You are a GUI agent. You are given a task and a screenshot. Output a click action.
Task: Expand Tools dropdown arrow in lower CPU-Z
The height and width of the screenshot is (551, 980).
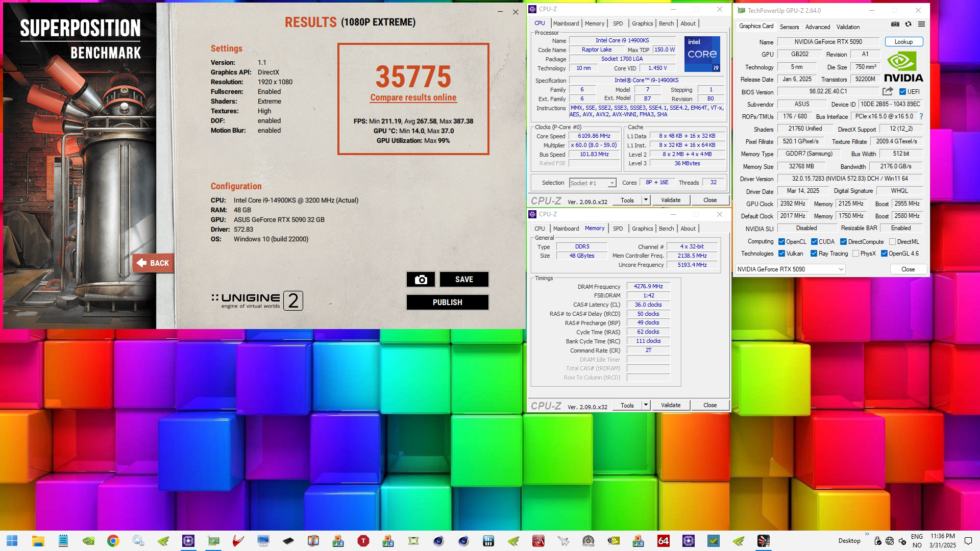point(646,405)
